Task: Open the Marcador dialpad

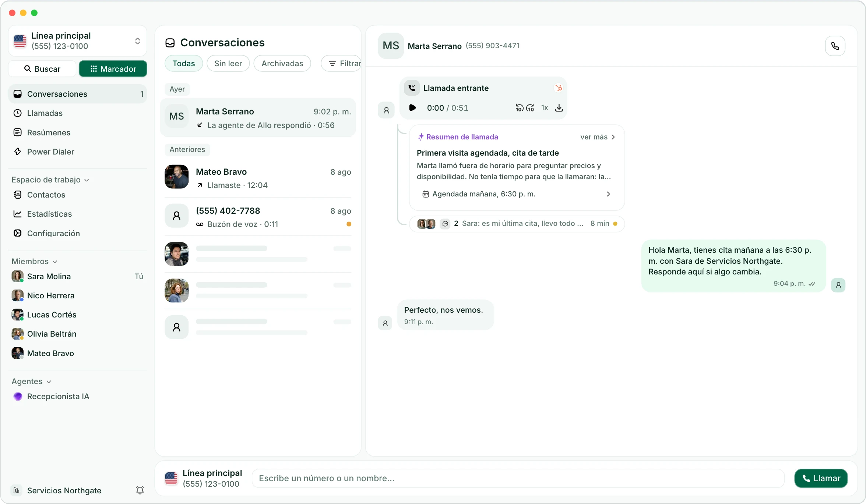Action: (x=113, y=69)
